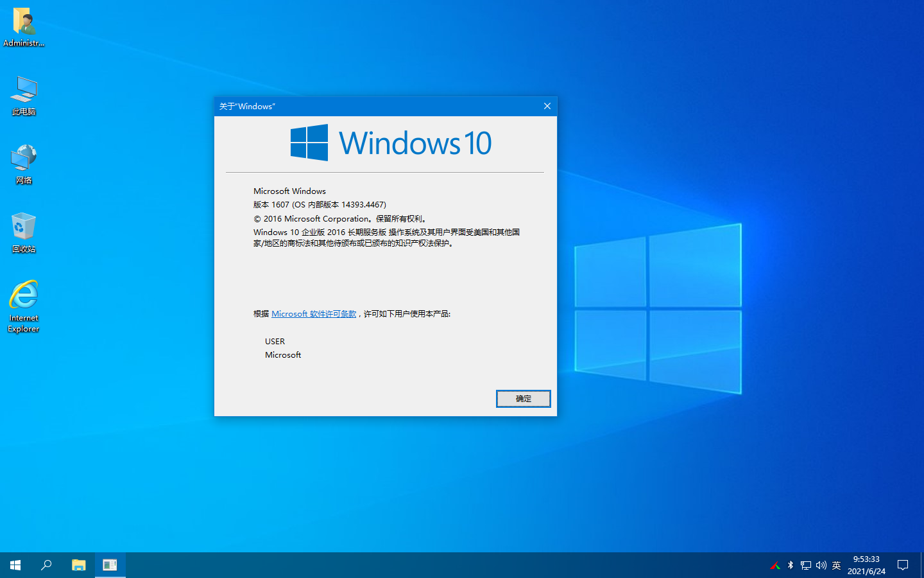This screenshot has height=578, width=924.
Task: Close the 关于"Windows" dialog
Action: tap(547, 106)
